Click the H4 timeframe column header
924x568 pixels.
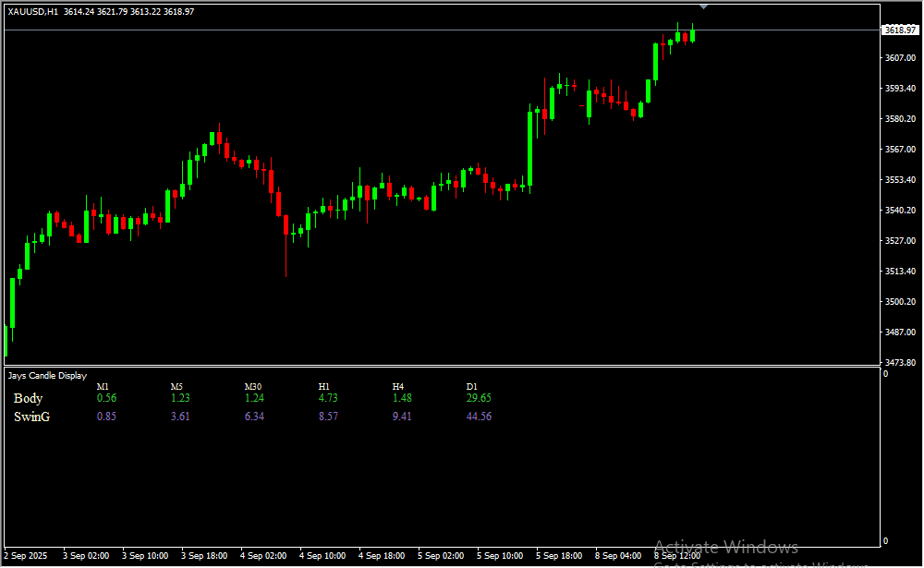pyautogui.click(x=398, y=387)
